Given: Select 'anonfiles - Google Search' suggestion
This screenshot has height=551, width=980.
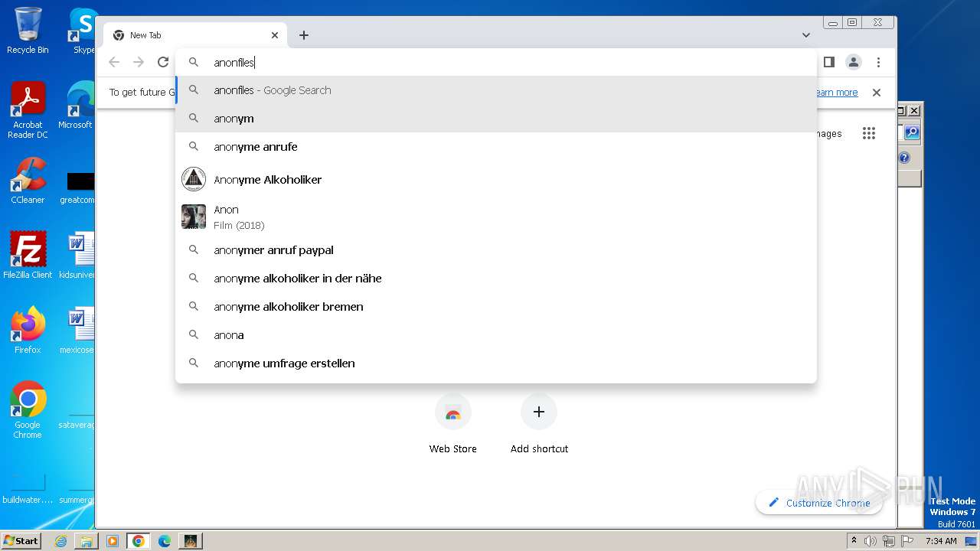Looking at the screenshot, I should 496,90.
